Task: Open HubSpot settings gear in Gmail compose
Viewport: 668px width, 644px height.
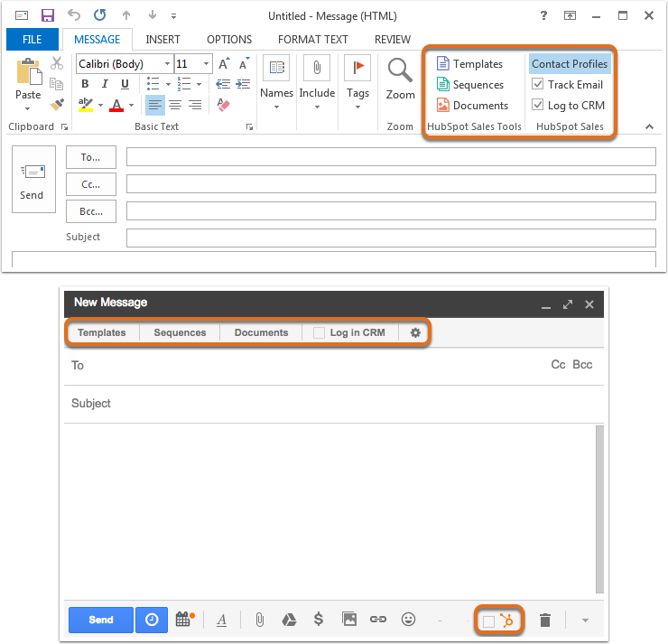Action: (x=415, y=332)
